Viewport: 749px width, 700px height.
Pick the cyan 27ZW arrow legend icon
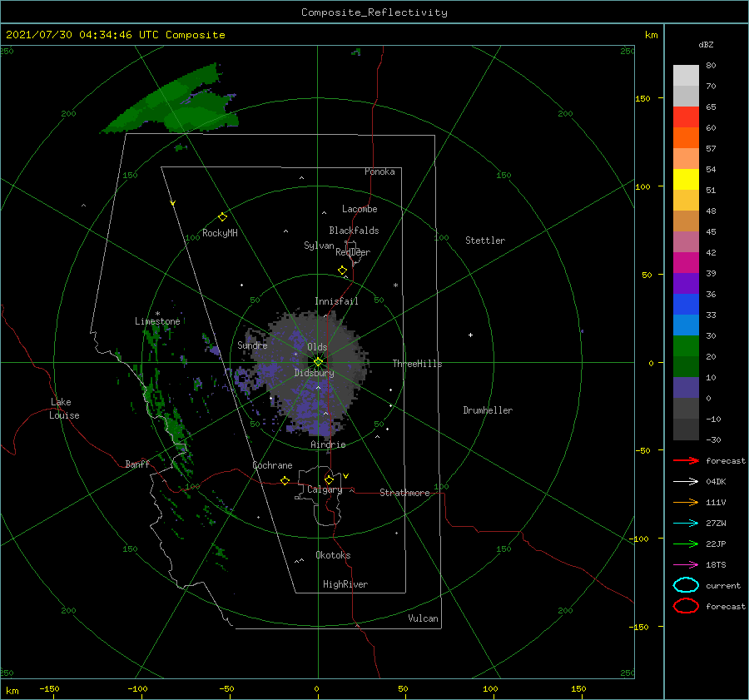point(686,524)
